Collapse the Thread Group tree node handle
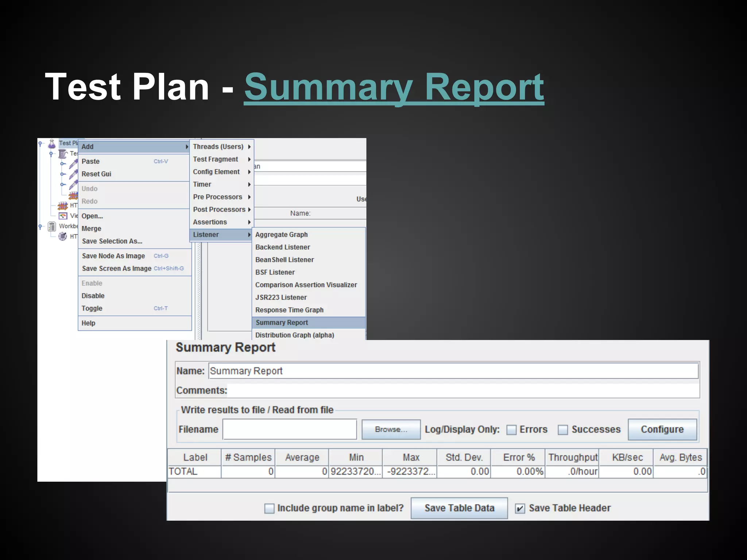The width and height of the screenshot is (747, 560). (x=51, y=153)
